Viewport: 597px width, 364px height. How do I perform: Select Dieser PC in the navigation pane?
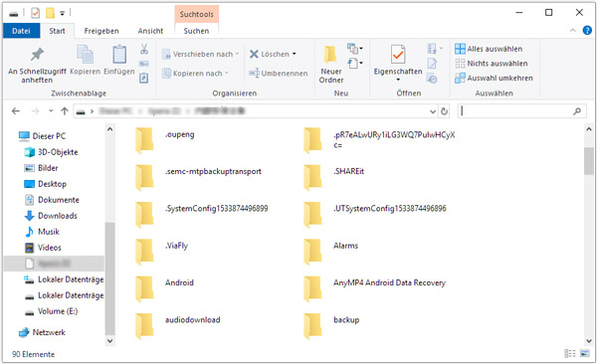(42, 136)
